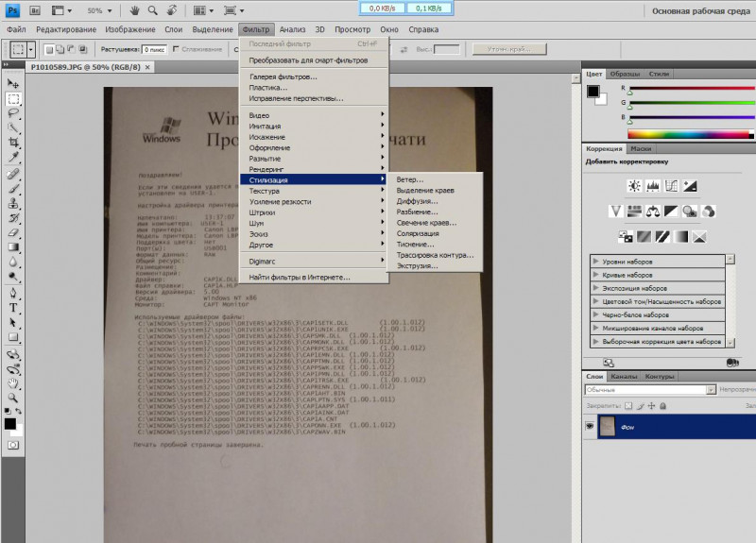756x543 pixels.
Task: Click the foreground color swatch in Цвет panel
Action: pyautogui.click(x=593, y=91)
